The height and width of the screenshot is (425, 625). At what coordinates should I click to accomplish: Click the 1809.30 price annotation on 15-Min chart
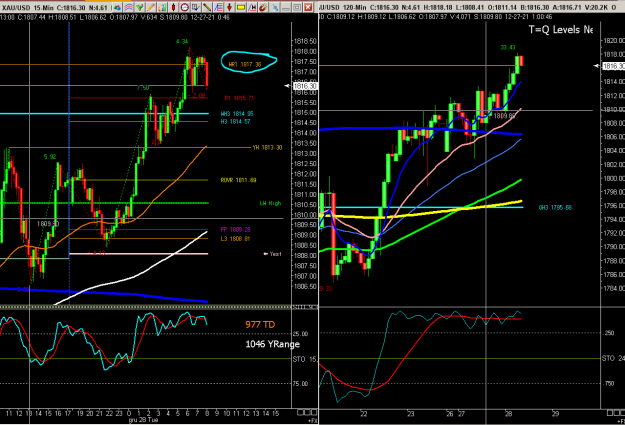[48, 224]
